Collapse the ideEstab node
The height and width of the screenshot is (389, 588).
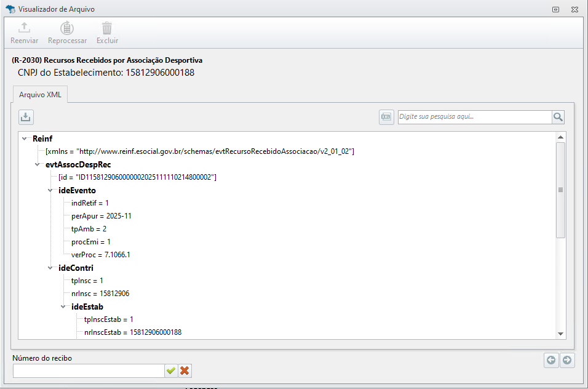tap(63, 307)
